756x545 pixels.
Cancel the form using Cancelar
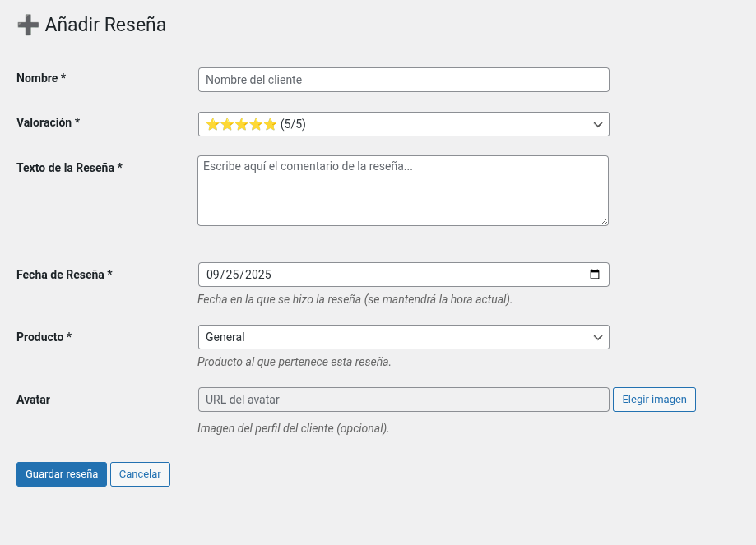140,474
